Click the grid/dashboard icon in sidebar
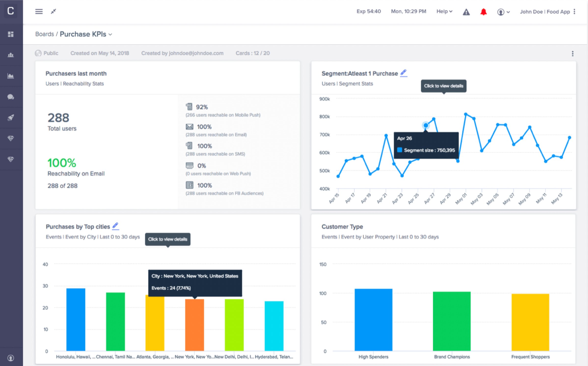 point(11,34)
